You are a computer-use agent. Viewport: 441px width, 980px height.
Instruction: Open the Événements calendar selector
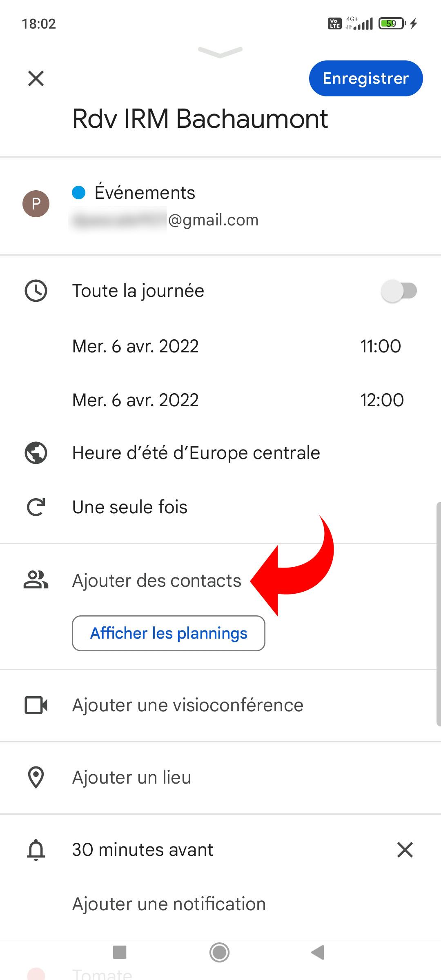145,193
